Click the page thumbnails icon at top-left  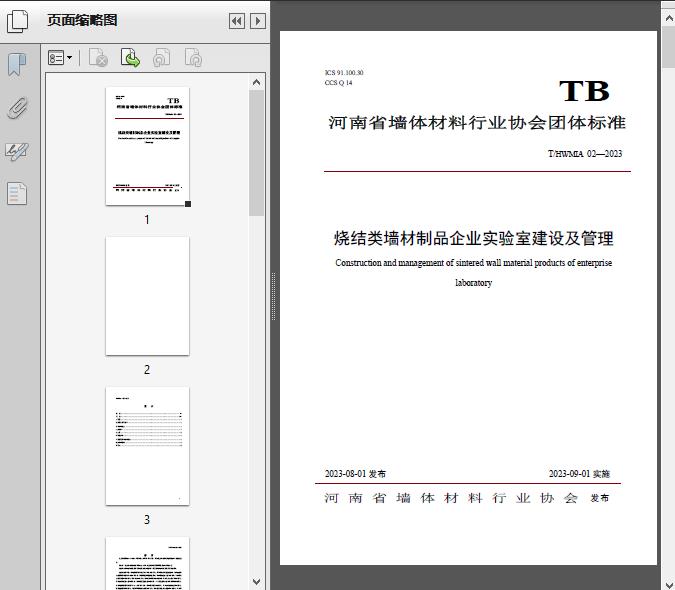(17, 20)
